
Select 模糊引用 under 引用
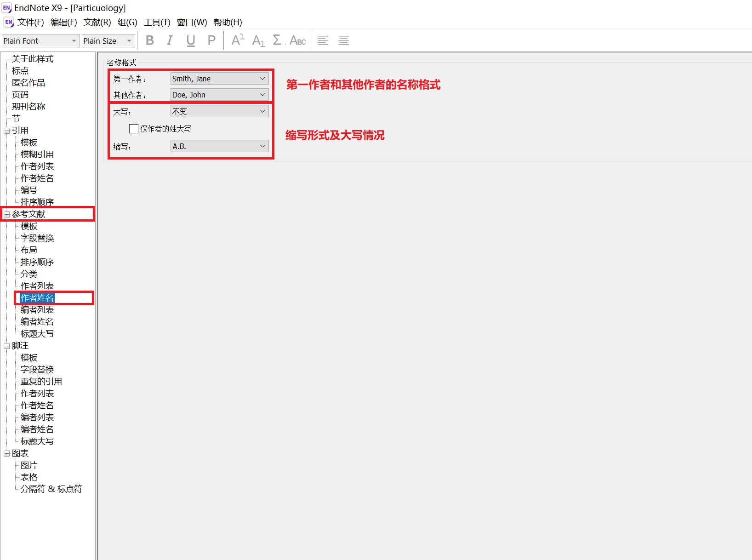point(37,154)
